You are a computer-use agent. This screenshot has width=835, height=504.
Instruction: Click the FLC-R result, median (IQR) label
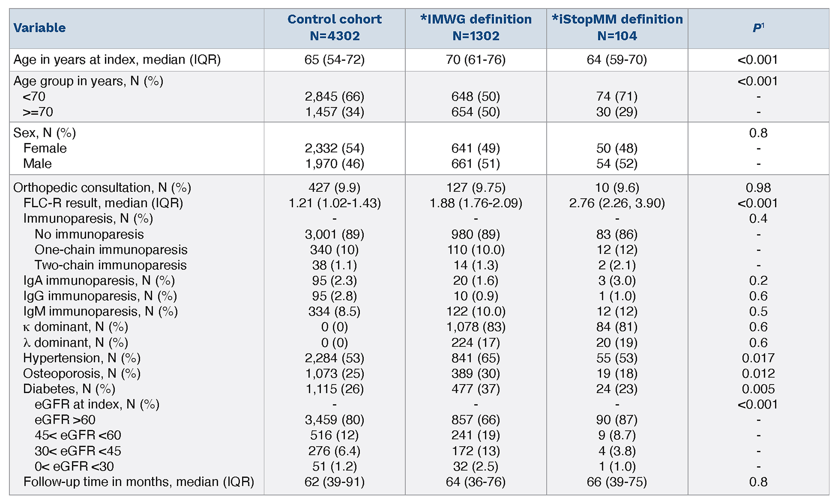click(103, 203)
